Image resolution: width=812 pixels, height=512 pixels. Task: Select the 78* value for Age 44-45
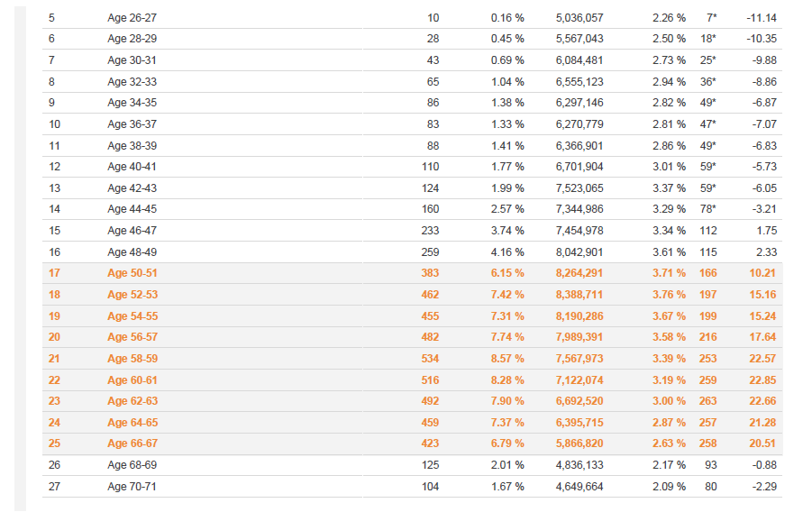(x=708, y=209)
